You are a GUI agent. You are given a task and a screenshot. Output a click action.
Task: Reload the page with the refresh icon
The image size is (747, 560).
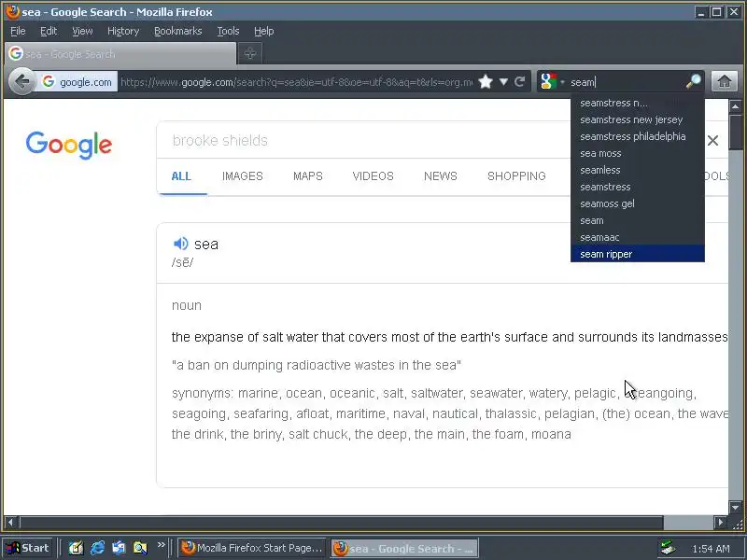click(520, 82)
